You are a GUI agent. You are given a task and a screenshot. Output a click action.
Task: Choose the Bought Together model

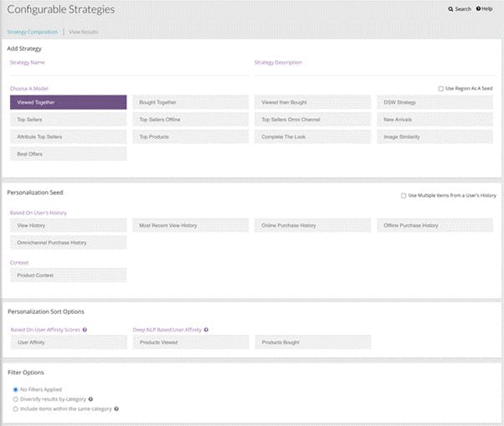point(190,102)
